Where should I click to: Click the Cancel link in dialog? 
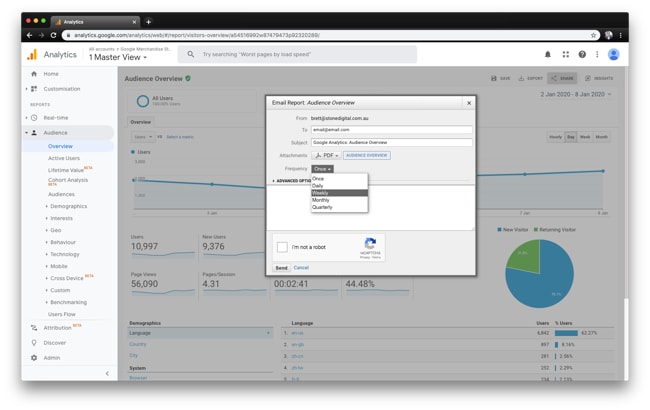coord(301,268)
